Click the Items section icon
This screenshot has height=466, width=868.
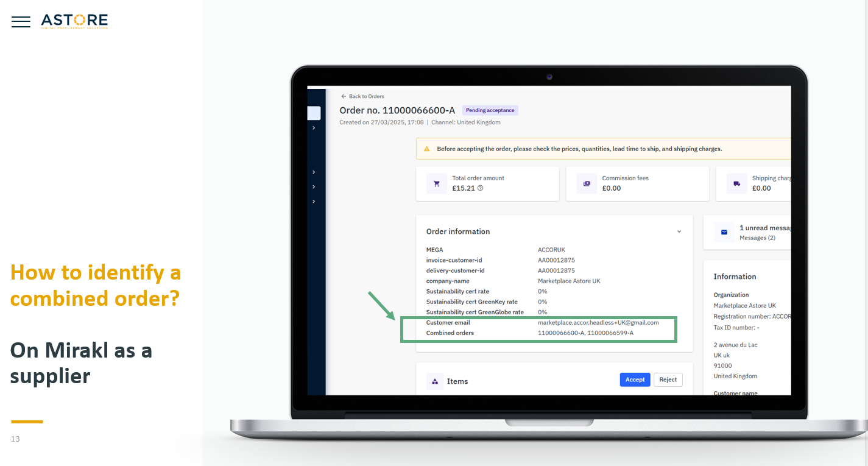[435, 381]
